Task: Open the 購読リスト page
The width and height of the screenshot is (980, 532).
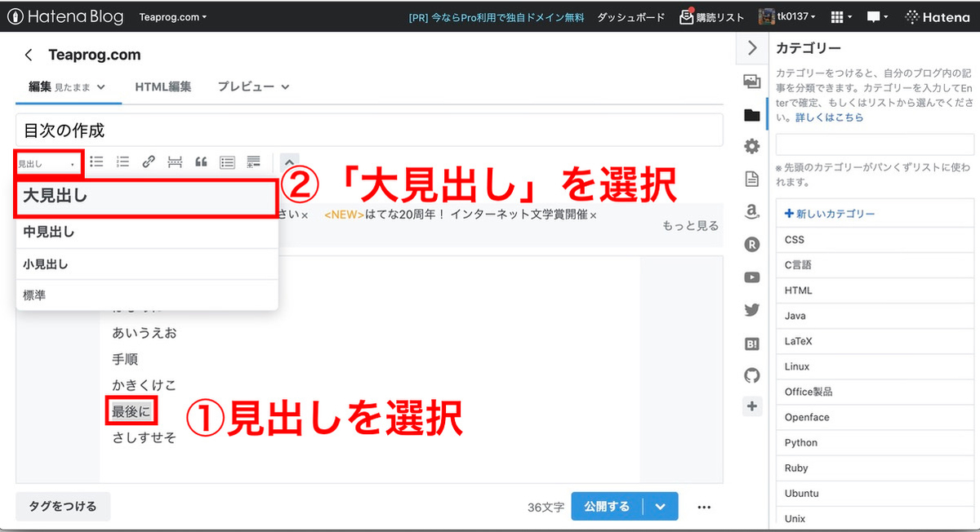Action: (x=712, y=17)
